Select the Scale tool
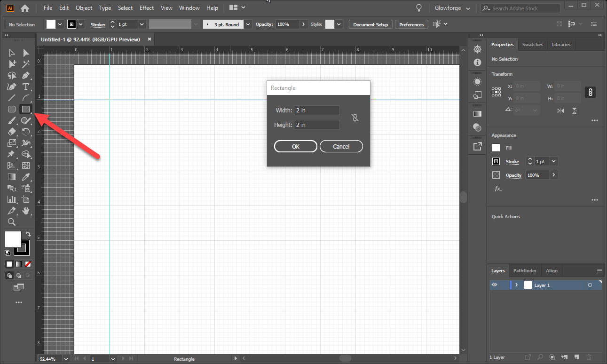Screen dimensions: 607x364 [12, 143]
